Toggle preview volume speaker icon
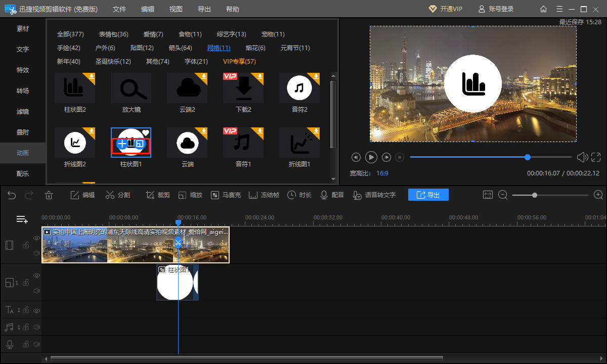Image resolution: width=607 pixels, height=364 pixels. (x=582, y=157)
